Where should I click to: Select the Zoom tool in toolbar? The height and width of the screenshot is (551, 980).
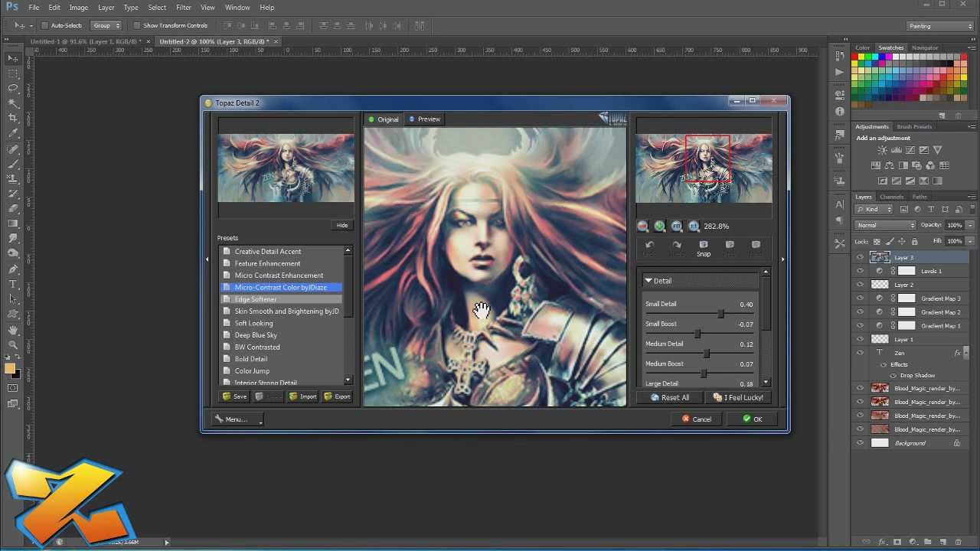click(13, 344)
